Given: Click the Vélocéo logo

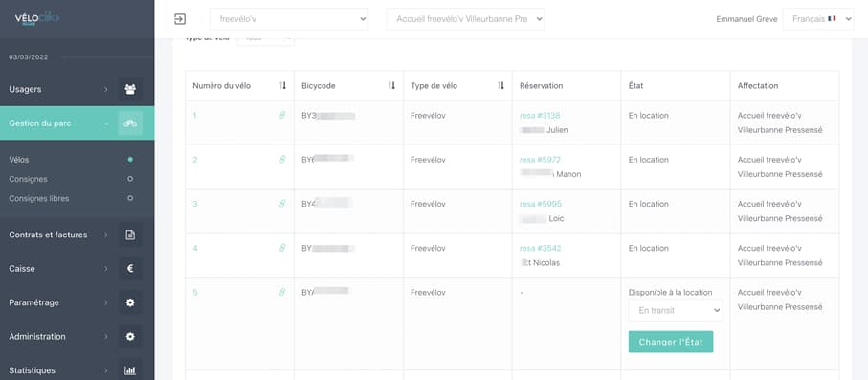Looking at the screenshot, I should pos(36,18).
